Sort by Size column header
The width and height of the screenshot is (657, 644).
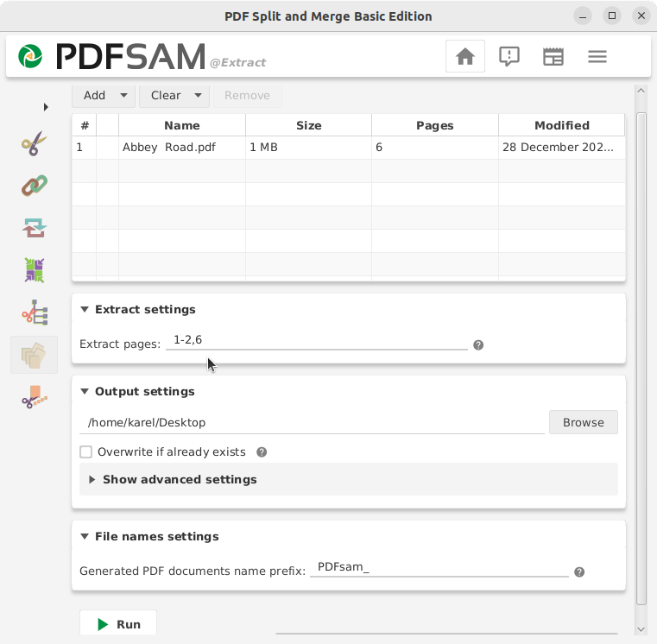point(309,125)
